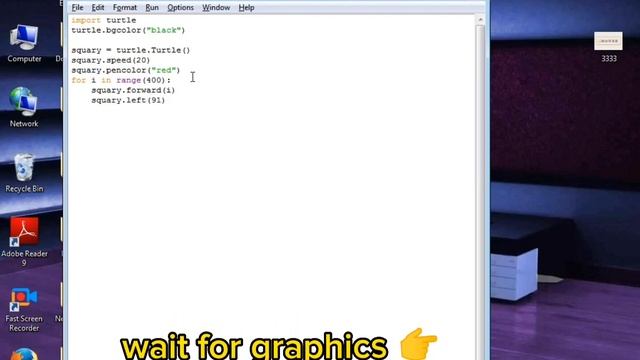Select the Firefox desktop icon
The width and height of the screenshot is (640, 360).
click(24, 353)
